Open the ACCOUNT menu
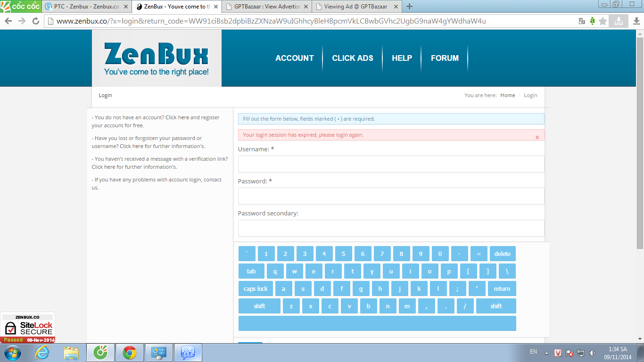Viewport: 644px width, 362px height. (295, 58)
